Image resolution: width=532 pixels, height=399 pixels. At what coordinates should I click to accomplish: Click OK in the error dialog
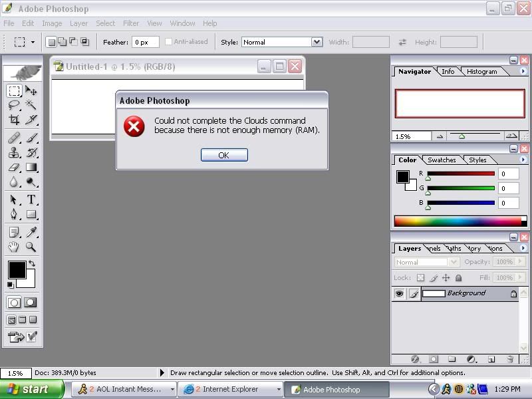(x=224, y=155)
